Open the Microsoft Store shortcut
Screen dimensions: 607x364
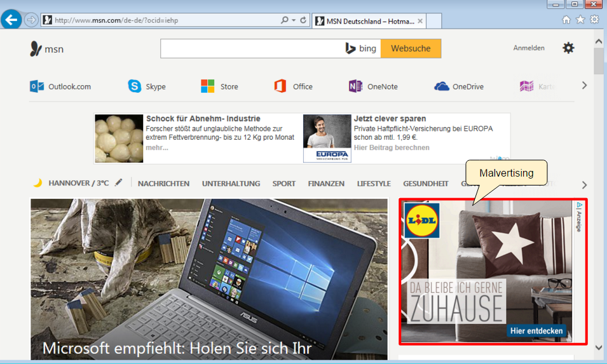point(208,86)
